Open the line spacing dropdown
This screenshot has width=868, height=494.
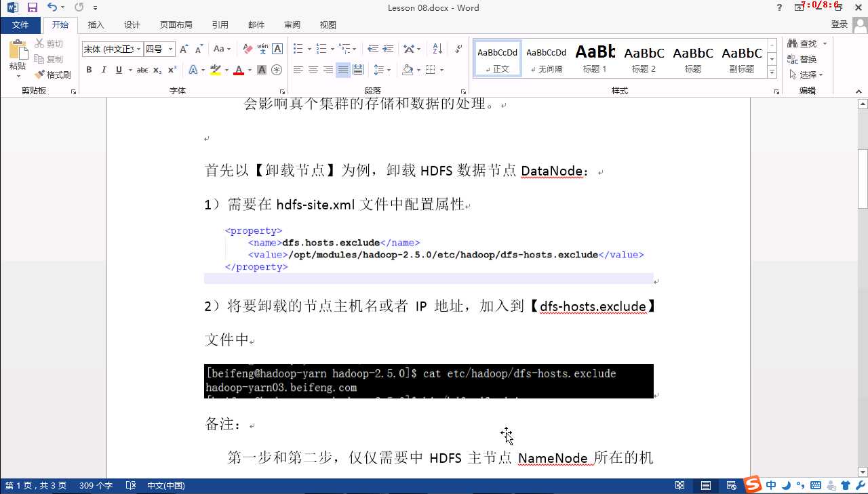382,70
